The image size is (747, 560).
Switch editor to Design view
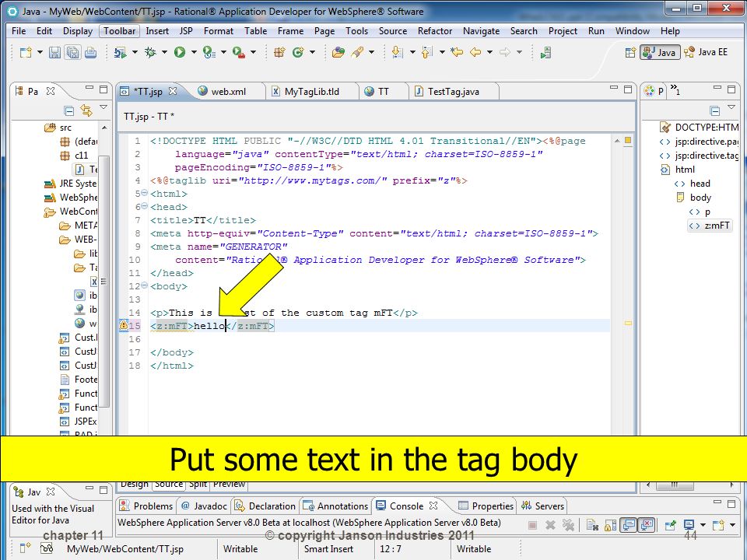click(x=135, y=485)
